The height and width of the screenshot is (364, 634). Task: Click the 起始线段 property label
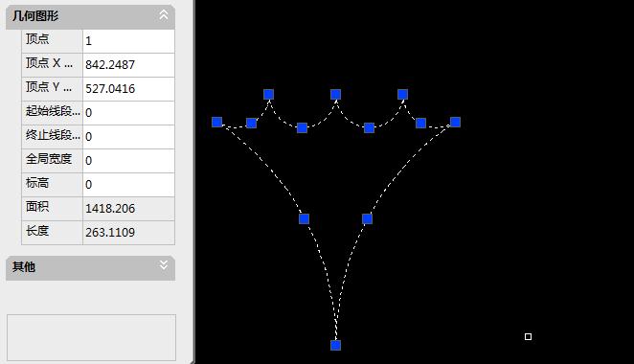53,110
